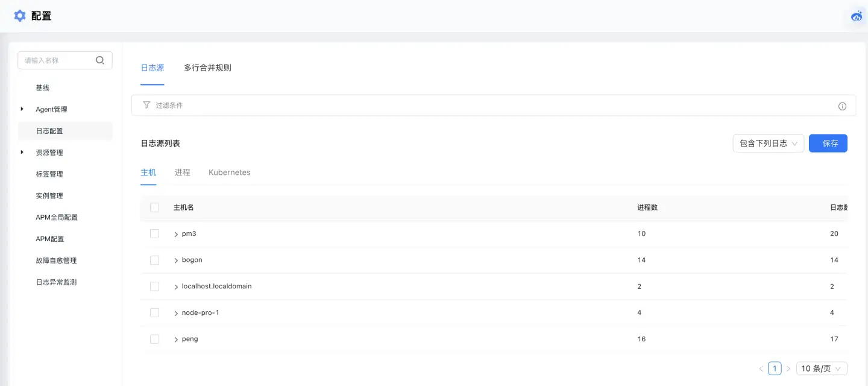This screenshot has width=868, height=386.
Task: Expand the Agent管理 sidebar tree item
Action: (22, 109)
